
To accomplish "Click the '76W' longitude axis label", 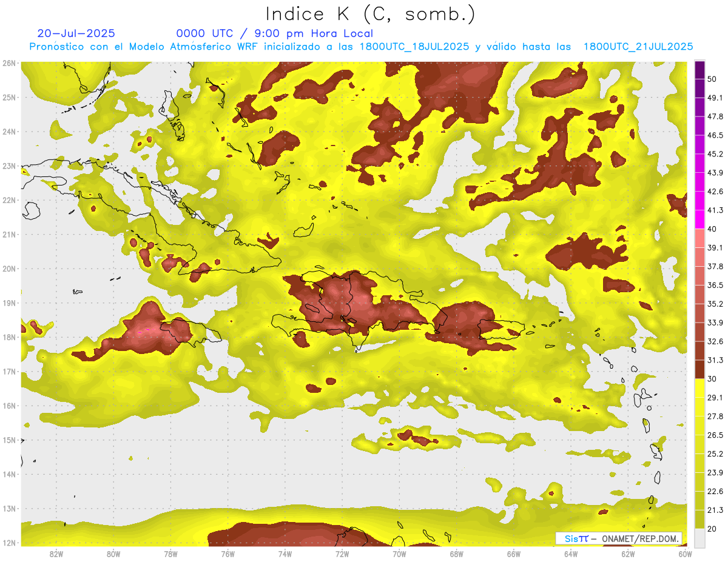I will tap(227, 554).
